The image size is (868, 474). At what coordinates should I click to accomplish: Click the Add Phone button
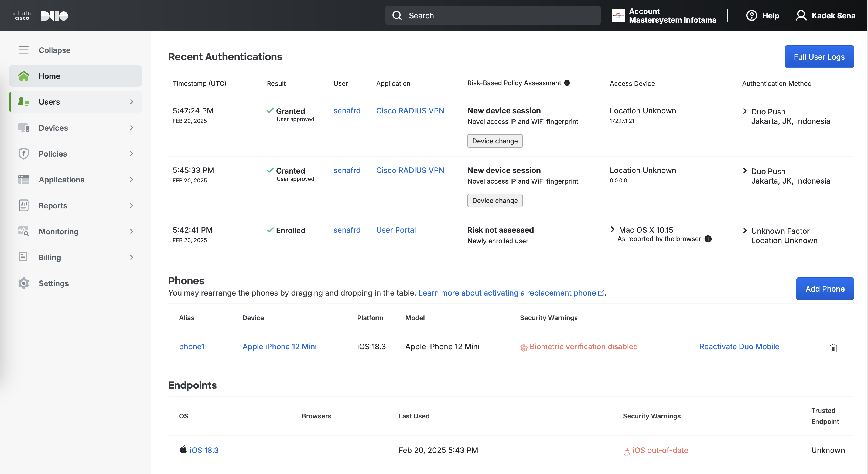(x=825, y=289)
